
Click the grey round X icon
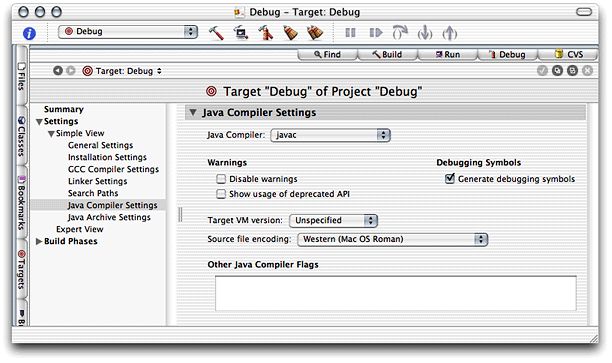[587, 71]
